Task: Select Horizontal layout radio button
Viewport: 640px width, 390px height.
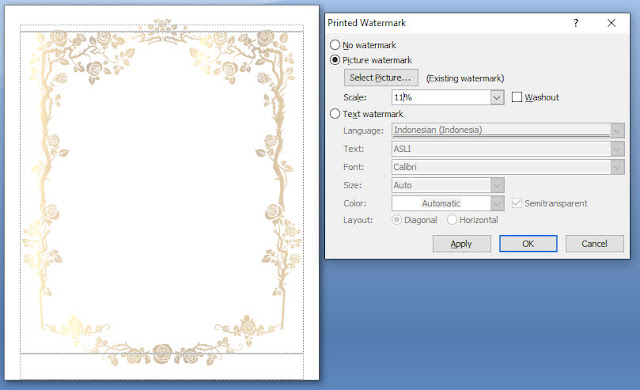Action: point(451,220)
